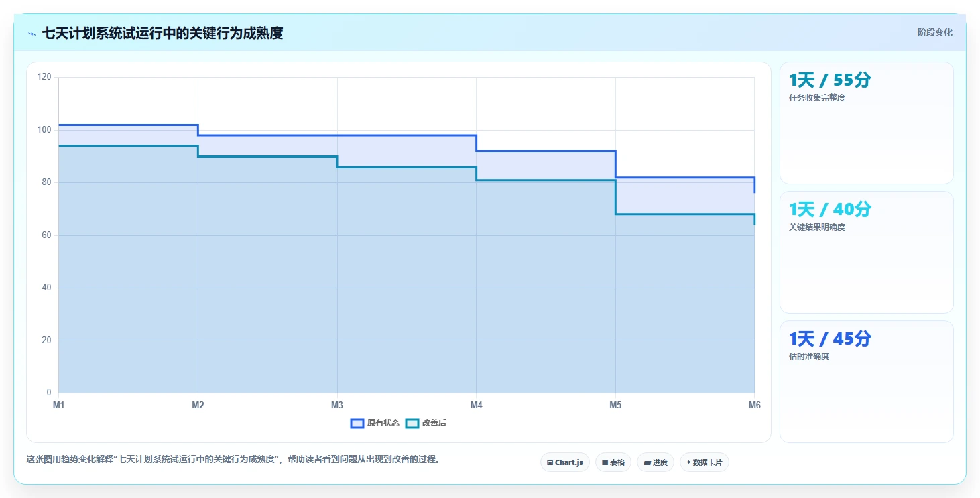980x498 pixels.
Task: Click the M6 x-axis label
Action: 754,405
